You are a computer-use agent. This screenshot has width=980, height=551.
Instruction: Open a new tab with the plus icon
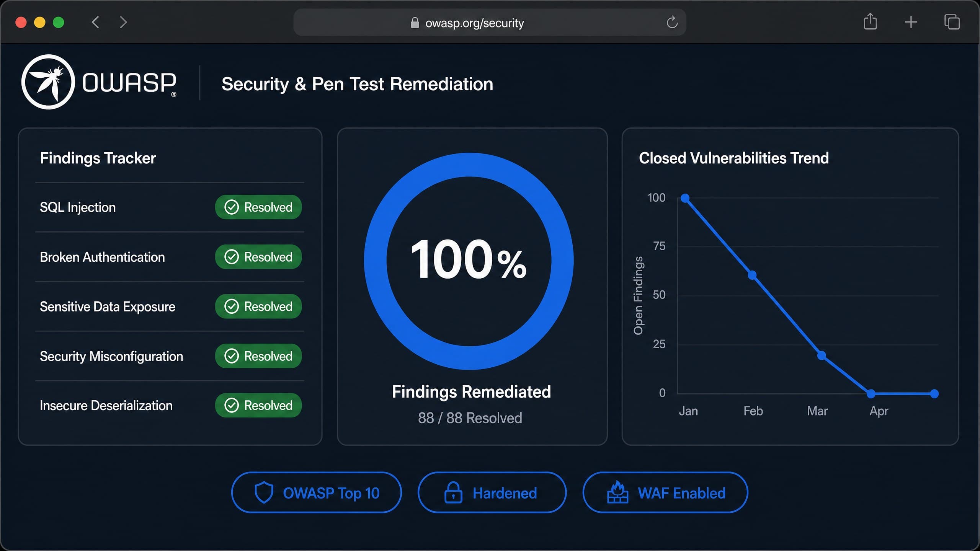click(x=911, y=22)
